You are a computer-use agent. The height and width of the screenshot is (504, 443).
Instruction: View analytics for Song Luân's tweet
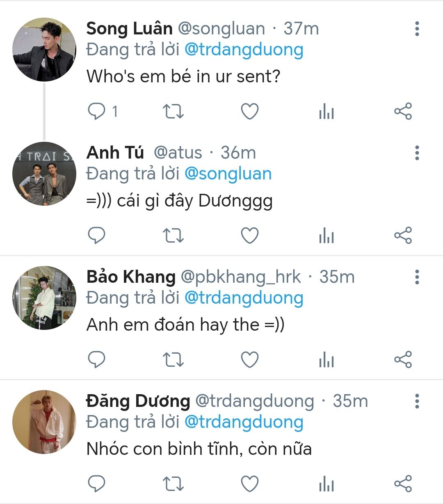[x=326, y=111]
